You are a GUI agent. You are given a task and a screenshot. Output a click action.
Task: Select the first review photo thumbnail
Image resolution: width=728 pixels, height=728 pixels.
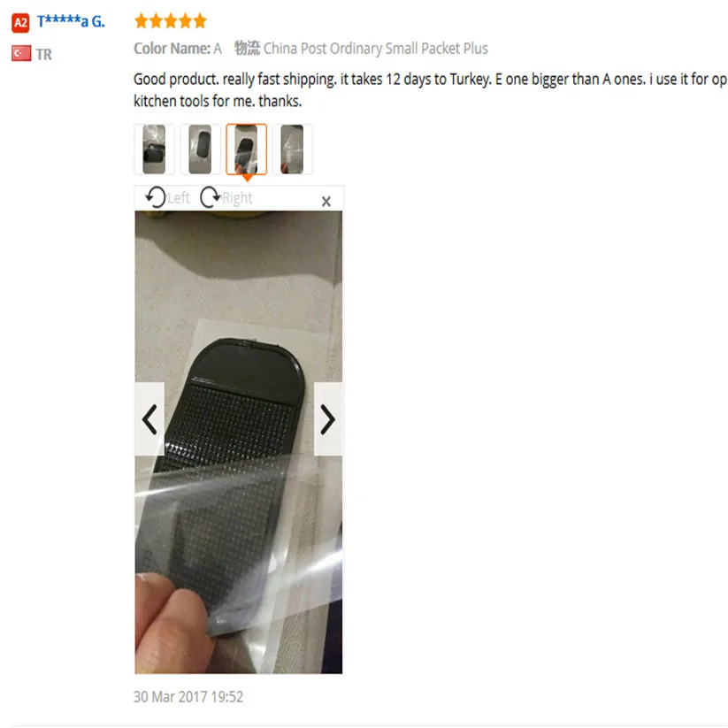[x=154, y=149]
